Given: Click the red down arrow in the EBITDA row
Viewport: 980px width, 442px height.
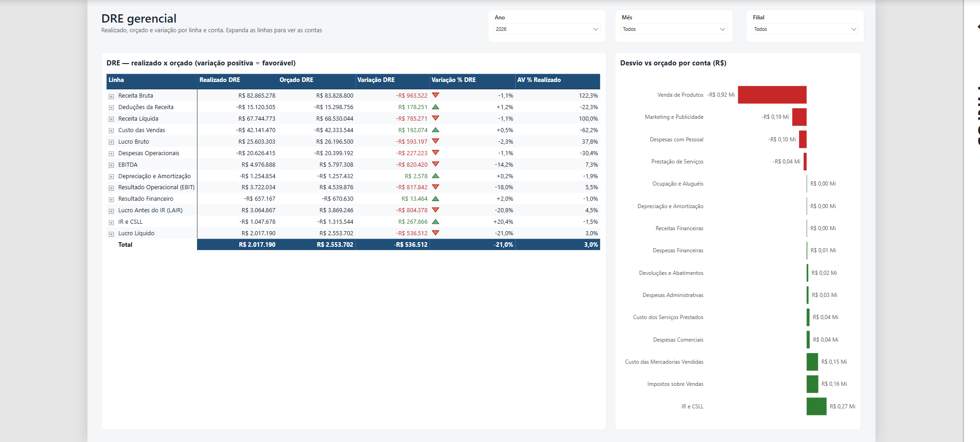Looking at the screenshot, I should click(x=435, y=164).
